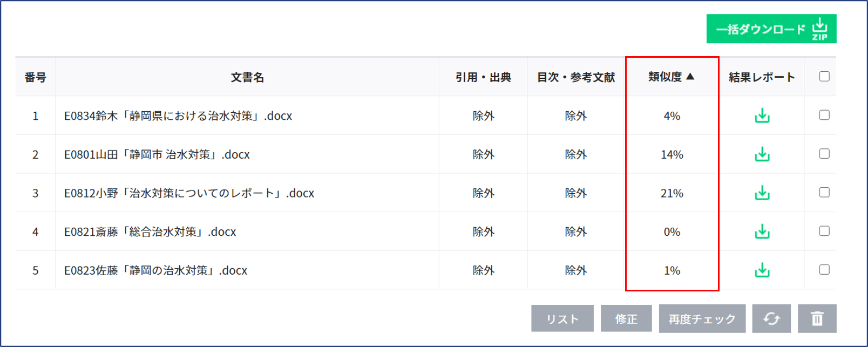Check the checkbox for E0801山田's row

tap(823, 155)
